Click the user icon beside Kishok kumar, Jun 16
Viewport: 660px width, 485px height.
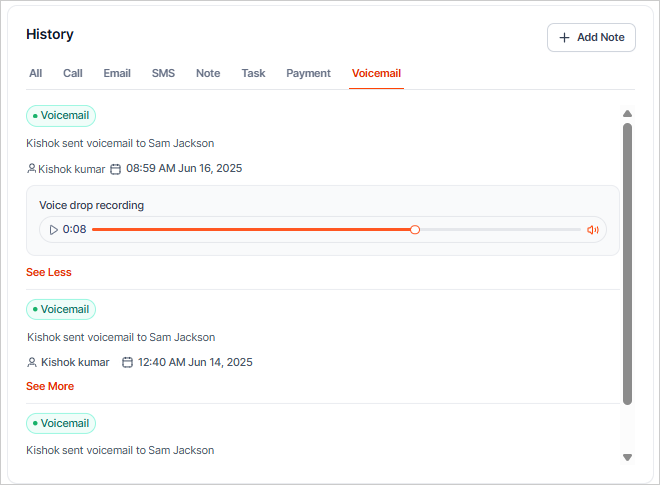(x=31, y=169)
